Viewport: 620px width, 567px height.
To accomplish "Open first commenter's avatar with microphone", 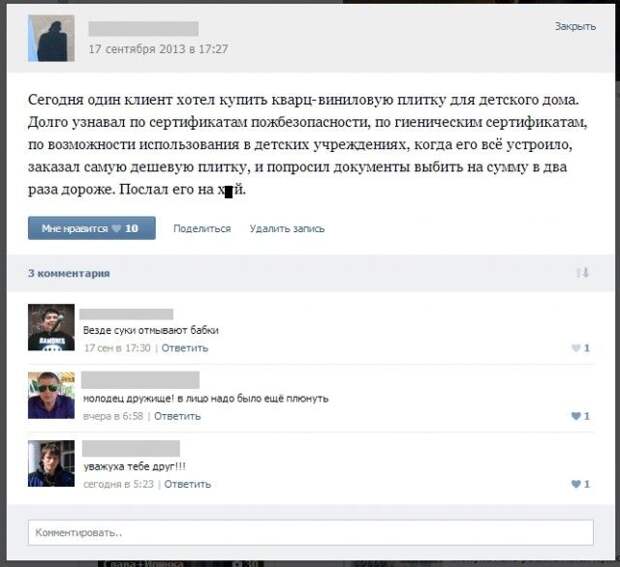I will pos(51,327).
